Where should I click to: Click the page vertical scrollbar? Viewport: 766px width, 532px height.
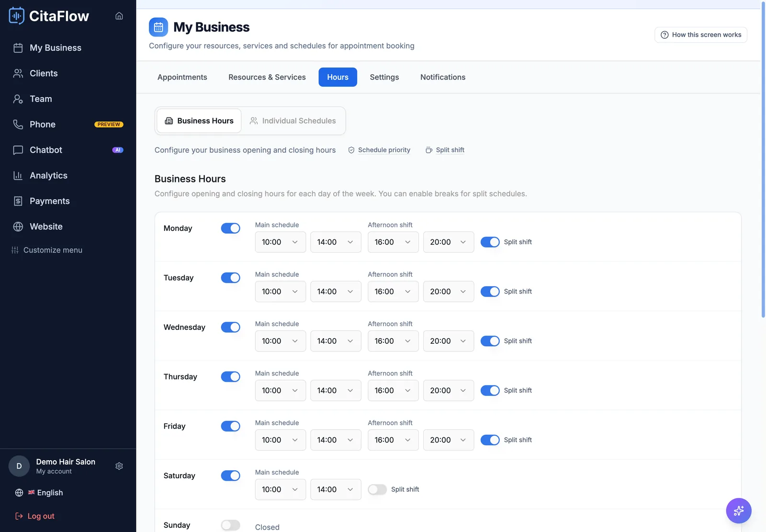click(x=763, y=160)
